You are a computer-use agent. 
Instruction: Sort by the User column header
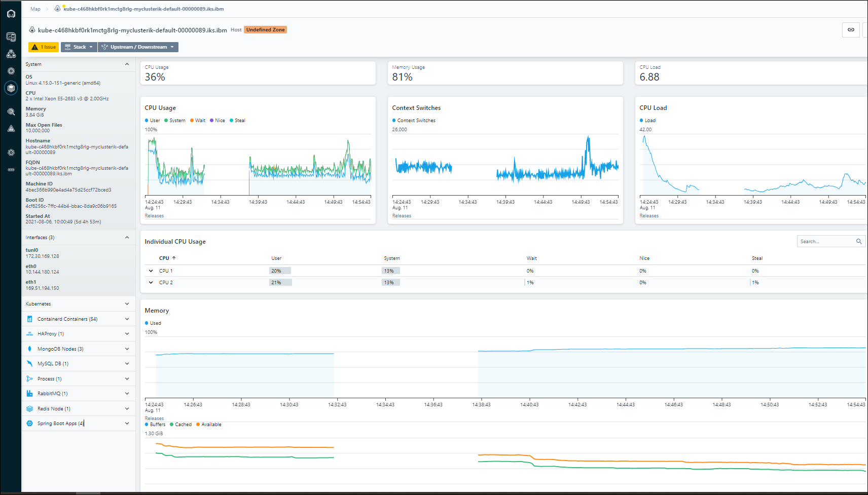(x=276, y=258)
